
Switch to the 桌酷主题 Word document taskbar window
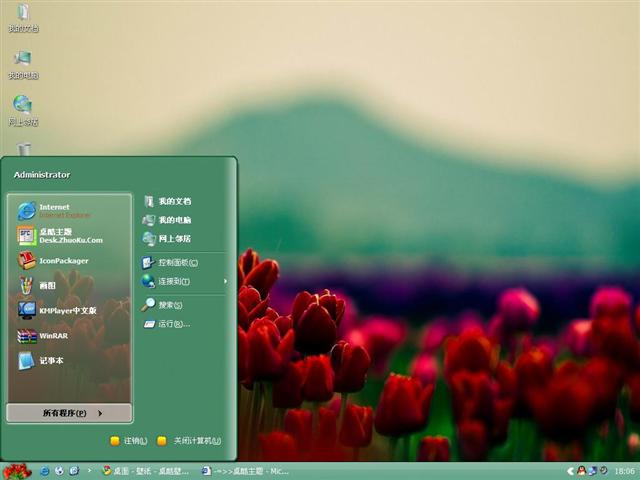click(x=245, y=471)
